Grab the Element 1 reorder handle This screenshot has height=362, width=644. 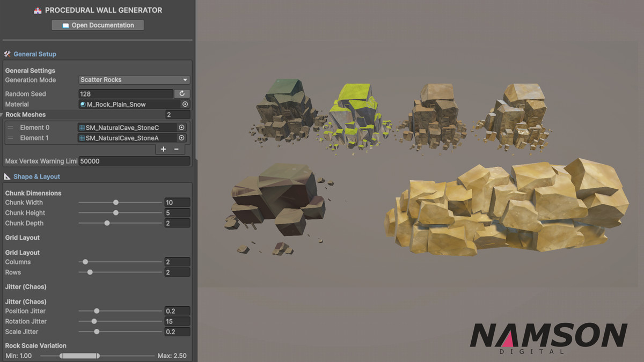click(10, 138)
